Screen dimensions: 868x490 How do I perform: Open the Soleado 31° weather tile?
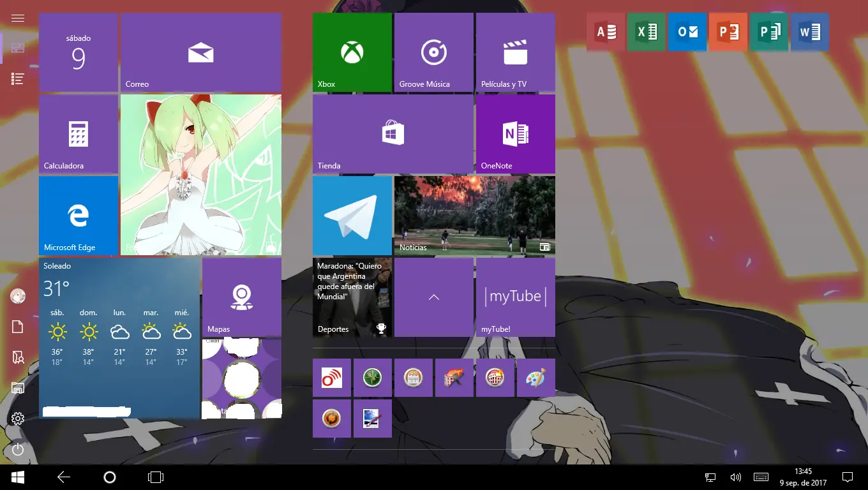119,338
